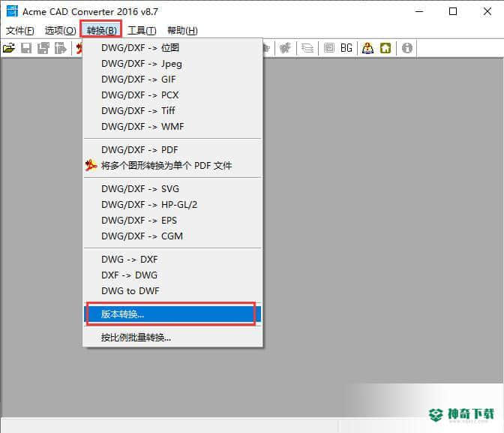Viewport: 504px width, 433px height.
Task: Choose DXF -> DWG menu entry
Action: coord(172,275)
